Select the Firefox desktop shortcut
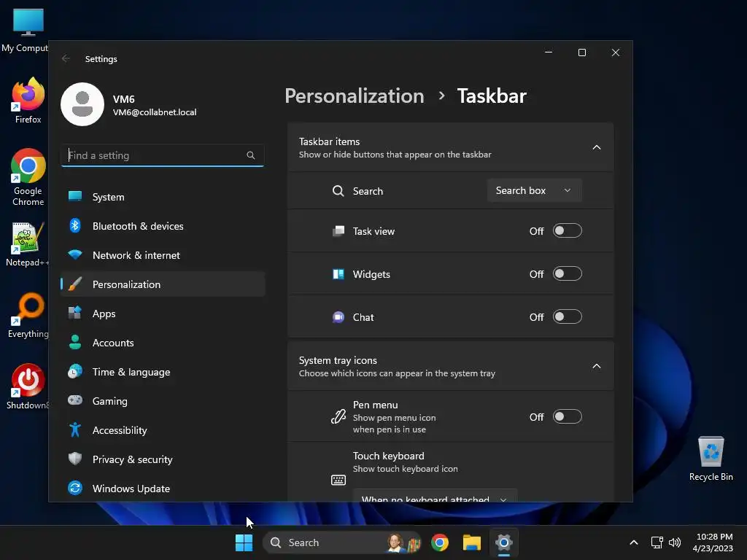 tap(28, 101)
